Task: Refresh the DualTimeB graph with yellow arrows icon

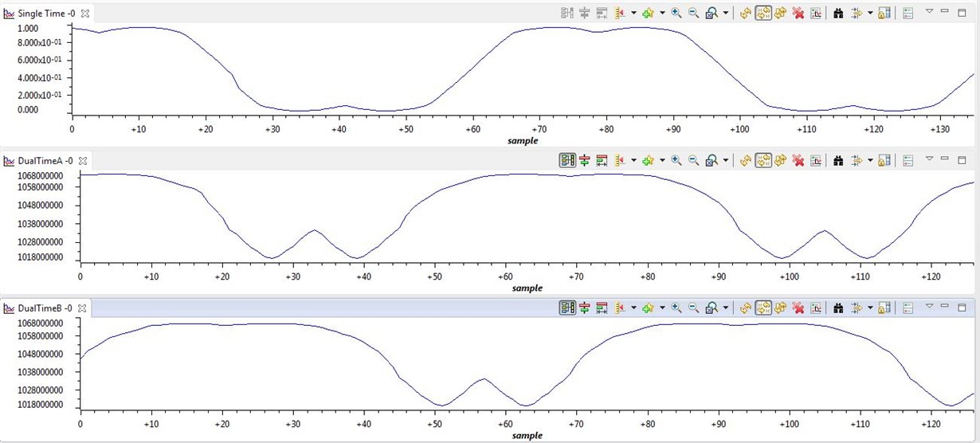Action: (x=746, y=307)
